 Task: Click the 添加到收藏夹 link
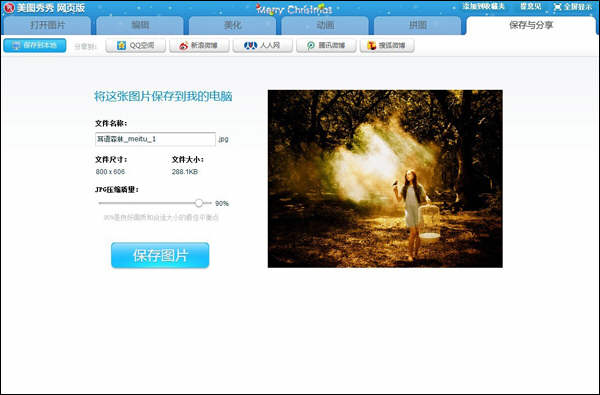pyautogui.click(x=484, y=7)
